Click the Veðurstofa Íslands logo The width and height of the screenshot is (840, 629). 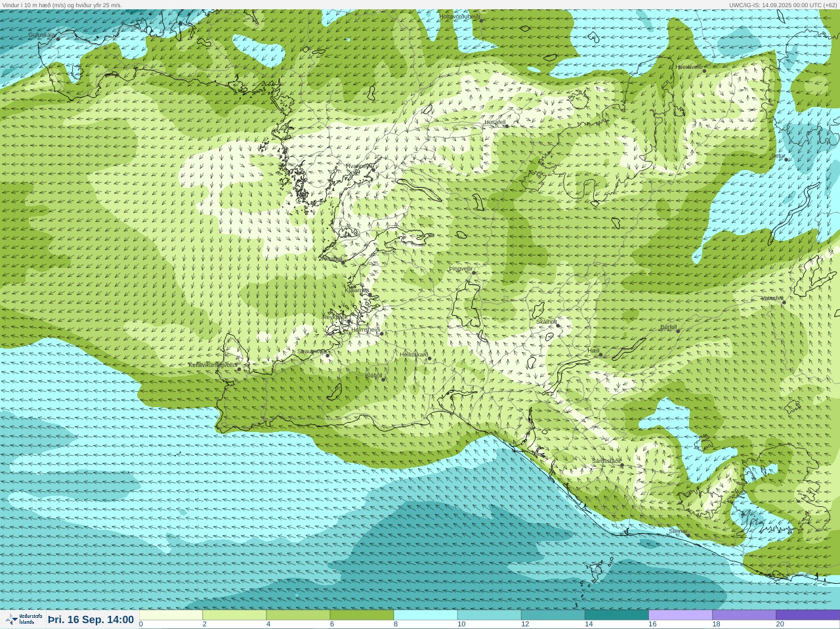[x=24, y=619]
